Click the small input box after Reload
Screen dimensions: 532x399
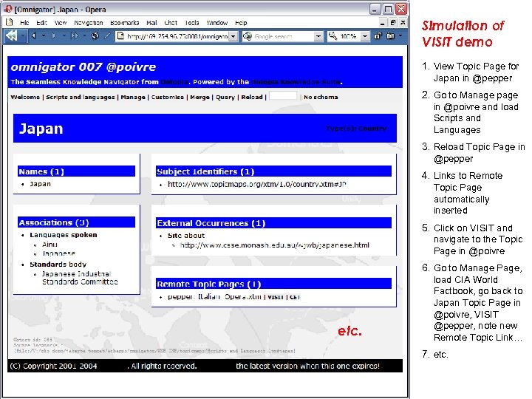click(x=283, y=96)
